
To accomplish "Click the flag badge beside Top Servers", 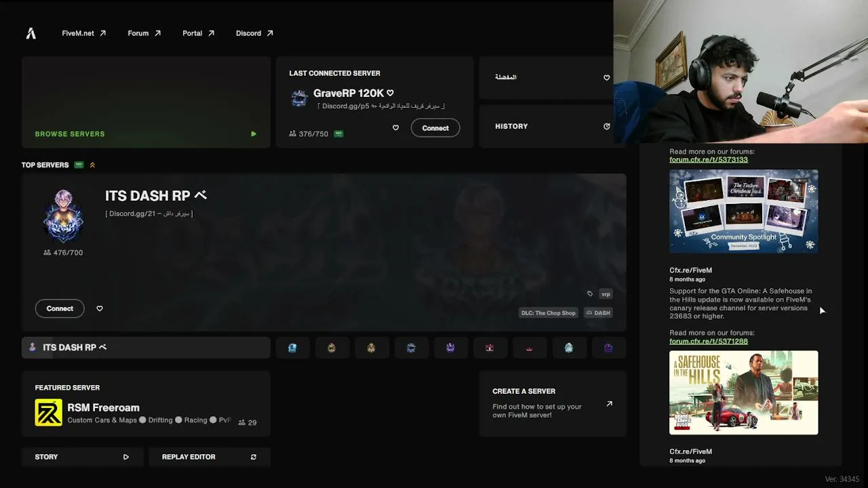I will [79, 165].
